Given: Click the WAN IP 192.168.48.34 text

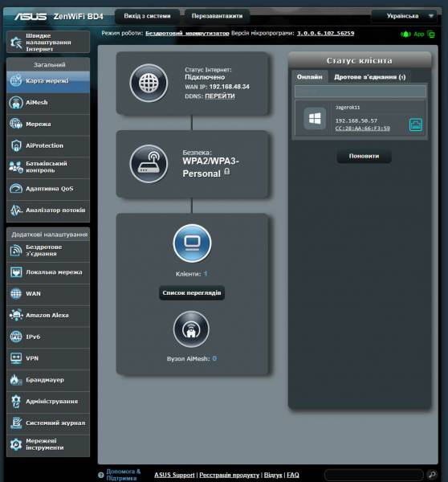Looking at the screenshot, I should [230, 87].
